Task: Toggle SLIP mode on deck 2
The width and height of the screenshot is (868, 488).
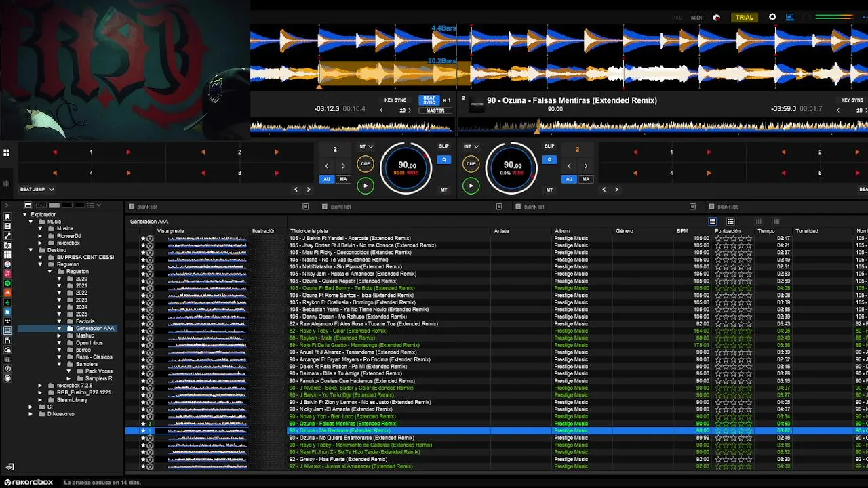Action: tap(549, 146)
